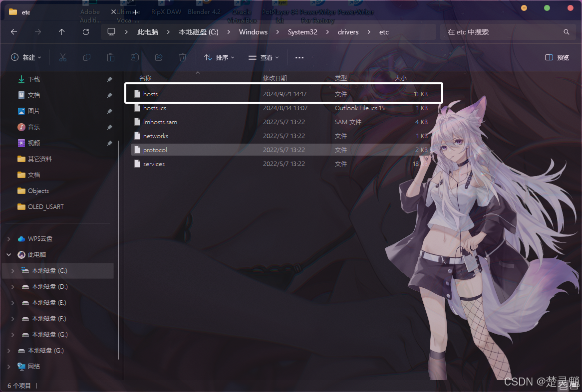Sort by 大小 column header
Viewport: 582px width, 392px height.
[x=400, y=78]
